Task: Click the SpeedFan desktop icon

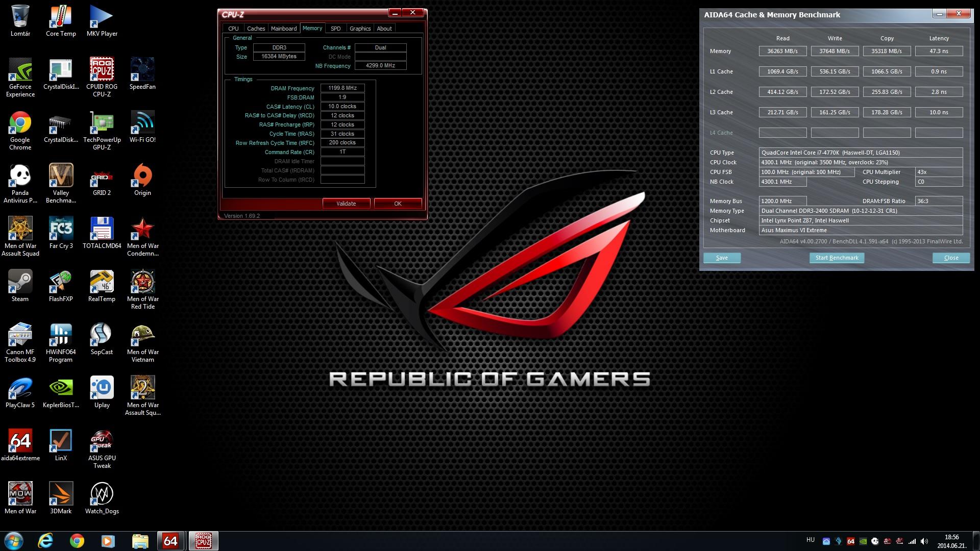Action: pyautogui.click(x=142, y=74)
